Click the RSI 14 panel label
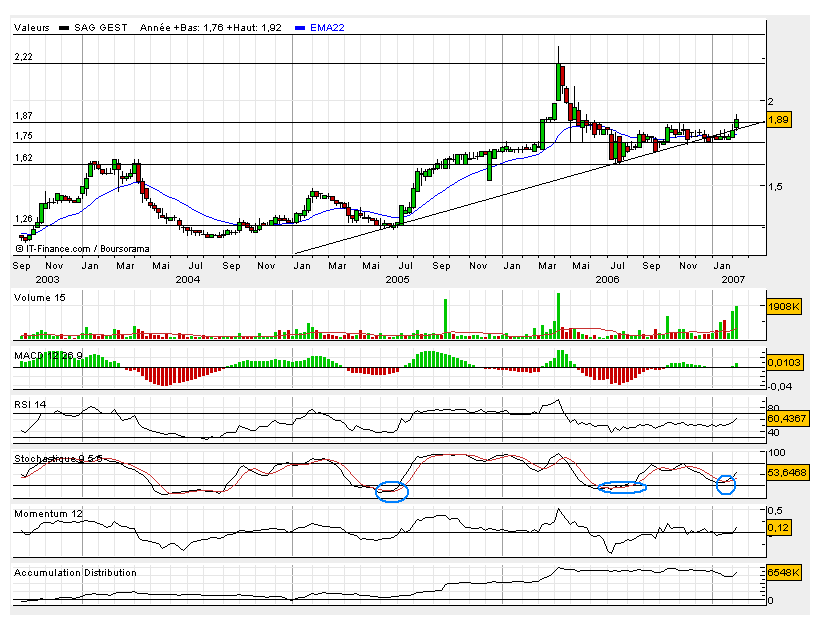This screenshot has width=815, height=623. tap(30, 404)
